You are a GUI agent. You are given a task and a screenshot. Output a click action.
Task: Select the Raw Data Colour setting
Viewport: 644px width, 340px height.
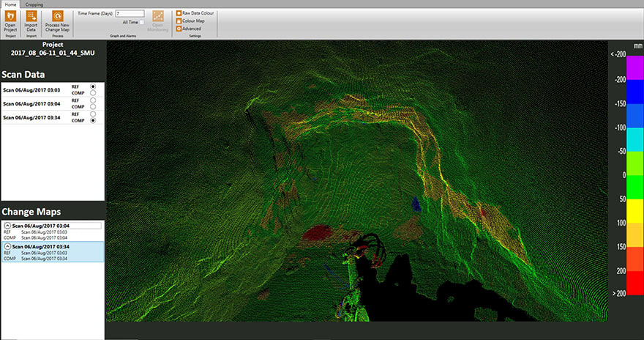click(x=179, y=13)
